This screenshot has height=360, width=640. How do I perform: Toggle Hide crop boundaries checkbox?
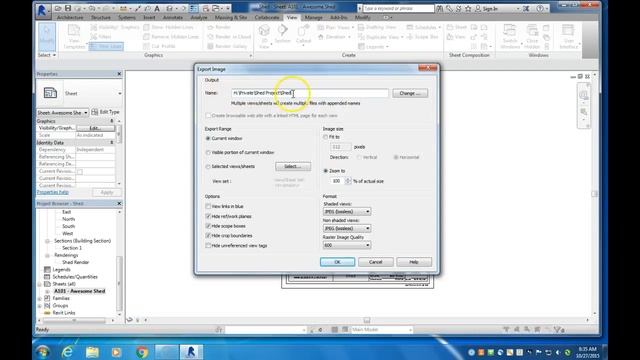point(208,236)
